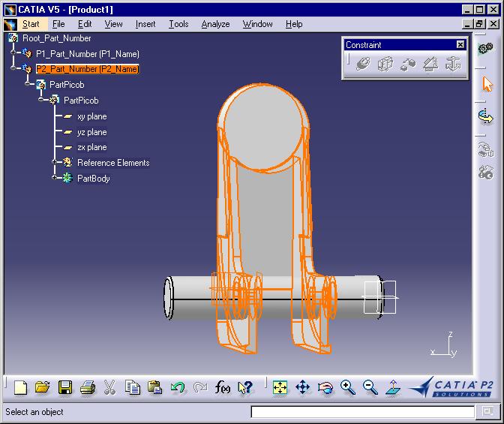Click the button at the status bar's right end
Screen dimensions: 504x424
(487, 411)
